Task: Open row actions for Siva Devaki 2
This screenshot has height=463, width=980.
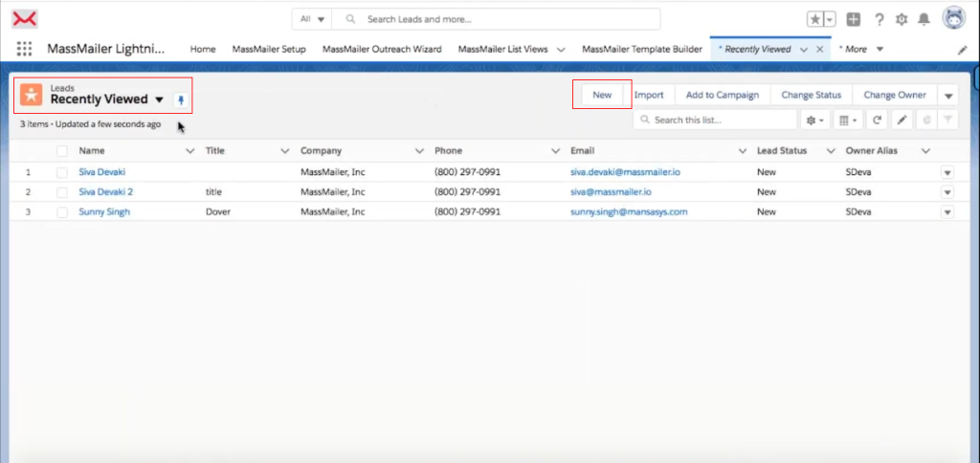Action: click(x=947, y=192)
